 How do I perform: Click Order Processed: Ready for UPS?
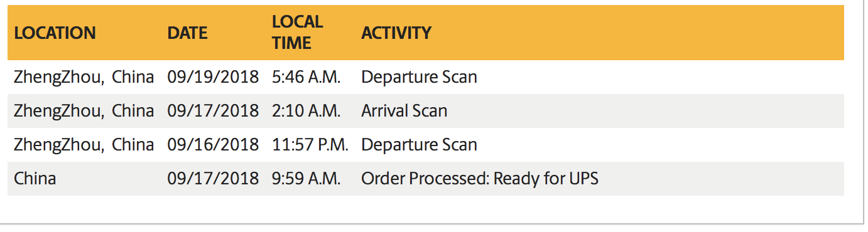pyautogui.click(x=480, y=179)
